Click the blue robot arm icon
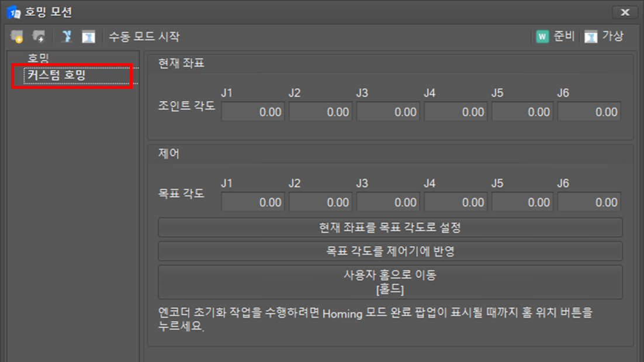The height and width of the screenshot is (362, 644). [67, 37]
